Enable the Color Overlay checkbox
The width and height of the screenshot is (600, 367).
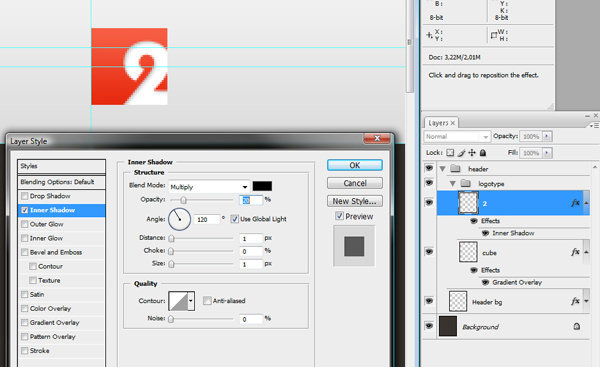coord(24,308)
